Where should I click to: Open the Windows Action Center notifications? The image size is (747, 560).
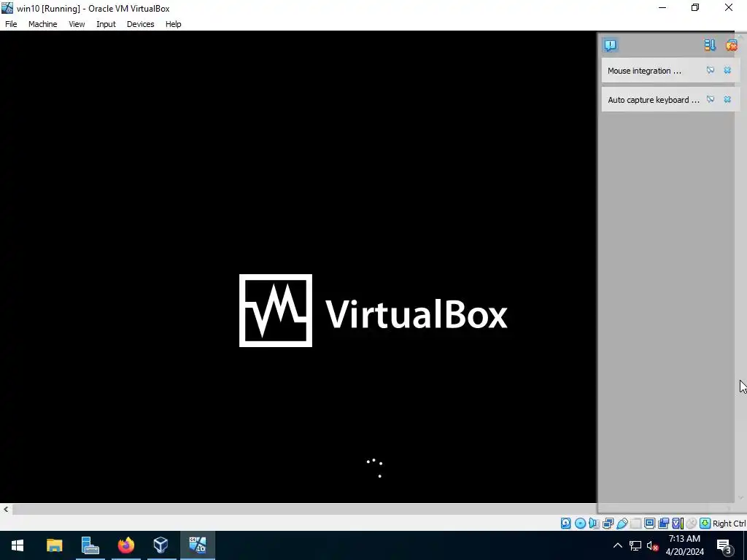(724, 545)
